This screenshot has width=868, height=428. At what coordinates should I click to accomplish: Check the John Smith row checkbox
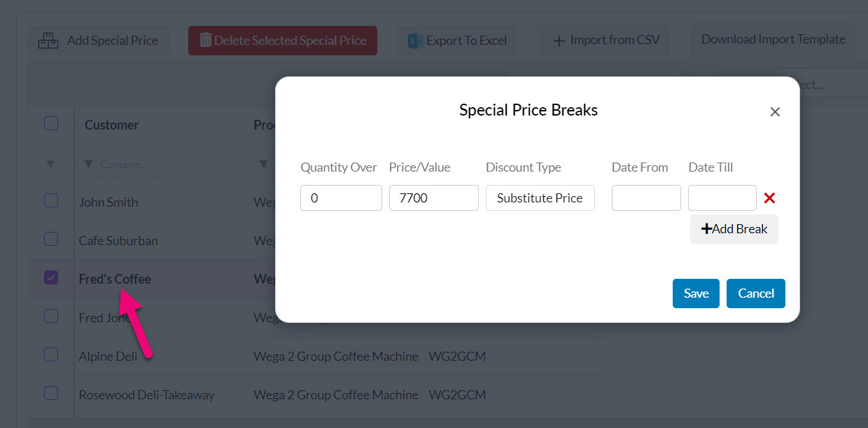pos(51,201)
